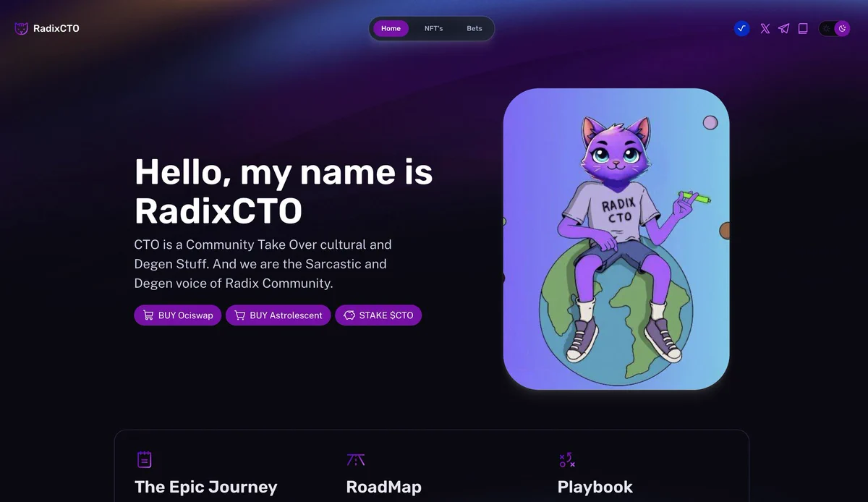Viewport: 868px width, 502px height.
Task: Click the cart icon in BUY Astrolescent
Action: tap(239, 315)
